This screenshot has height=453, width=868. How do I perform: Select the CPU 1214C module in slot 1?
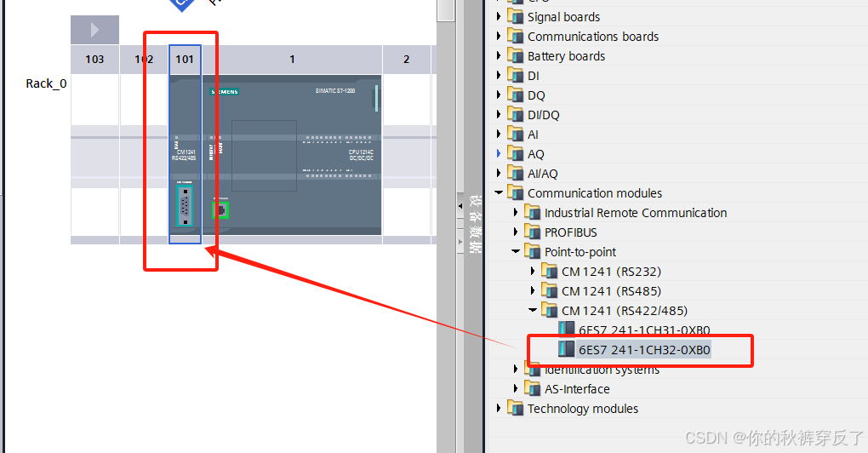tap(292, 155)
